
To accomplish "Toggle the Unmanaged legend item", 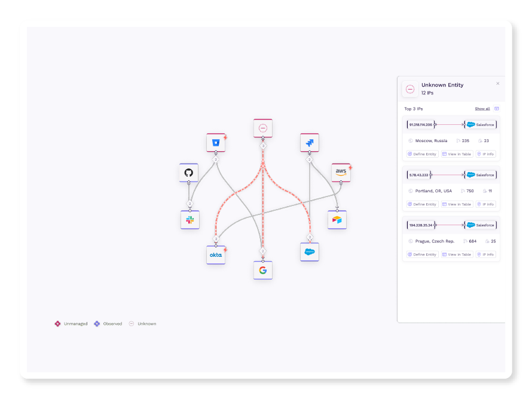I will tap(71, 324).
